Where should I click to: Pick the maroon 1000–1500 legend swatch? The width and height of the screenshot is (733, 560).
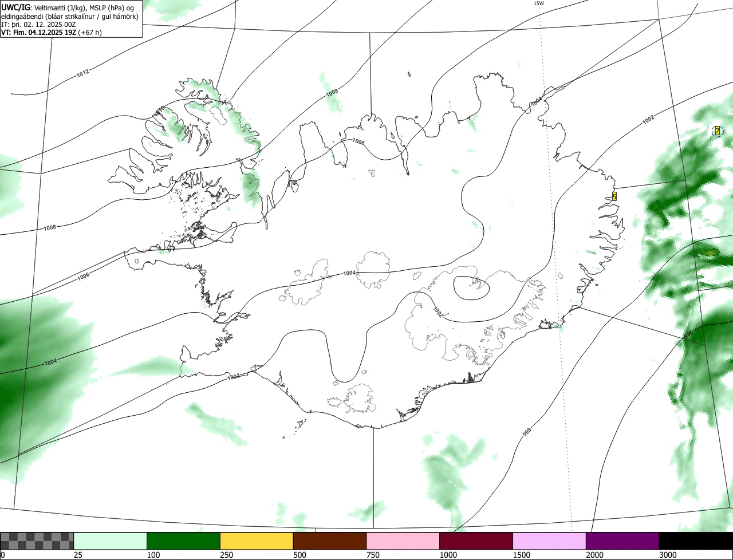point(476,541)
